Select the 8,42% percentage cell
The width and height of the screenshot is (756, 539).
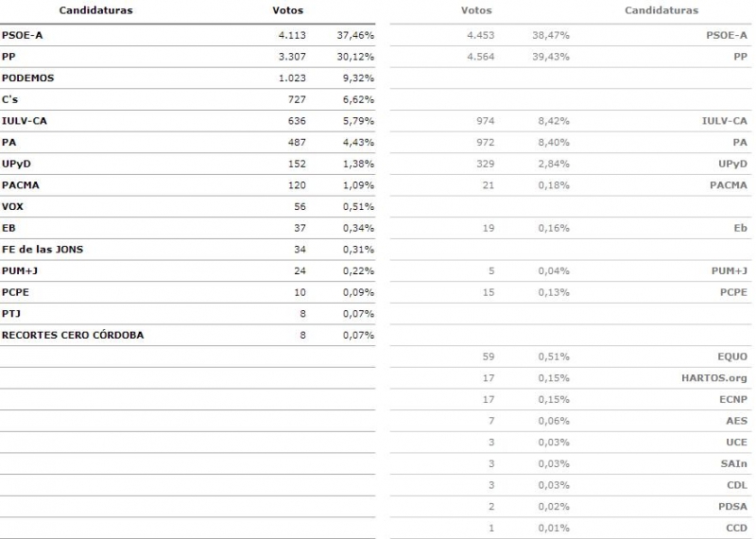coord(553,121)
